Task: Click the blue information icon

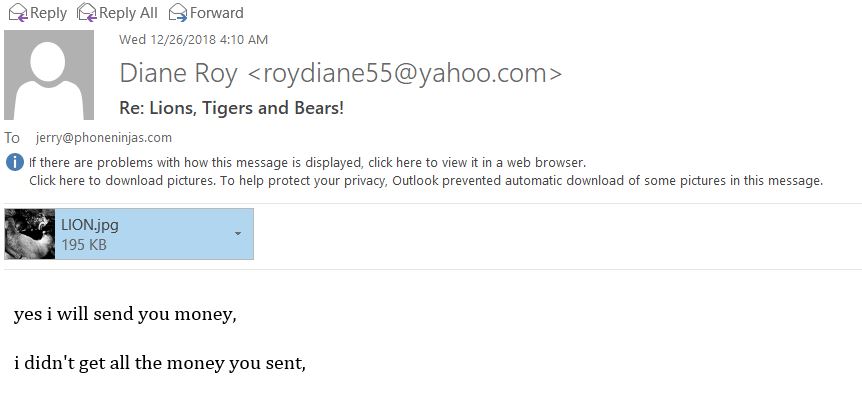Action: (x=15, y=163)
